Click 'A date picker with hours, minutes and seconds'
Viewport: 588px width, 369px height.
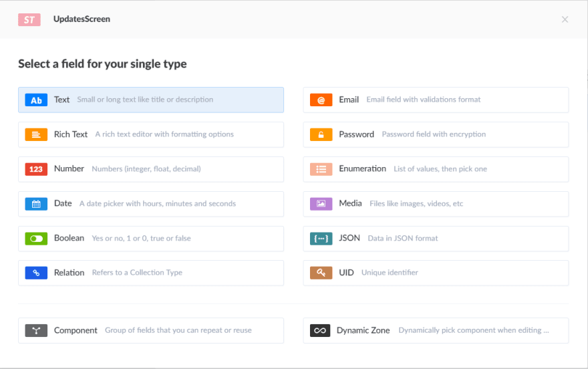click(158, 204)
